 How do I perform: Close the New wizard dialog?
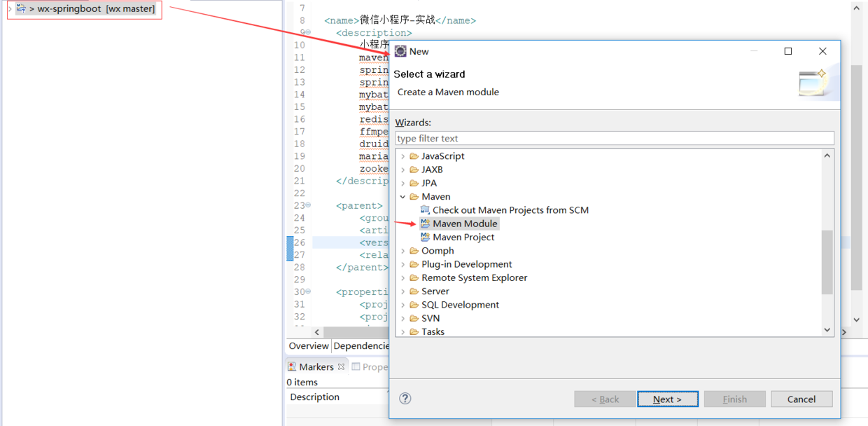pyautogui.click(x=822, y=51)
